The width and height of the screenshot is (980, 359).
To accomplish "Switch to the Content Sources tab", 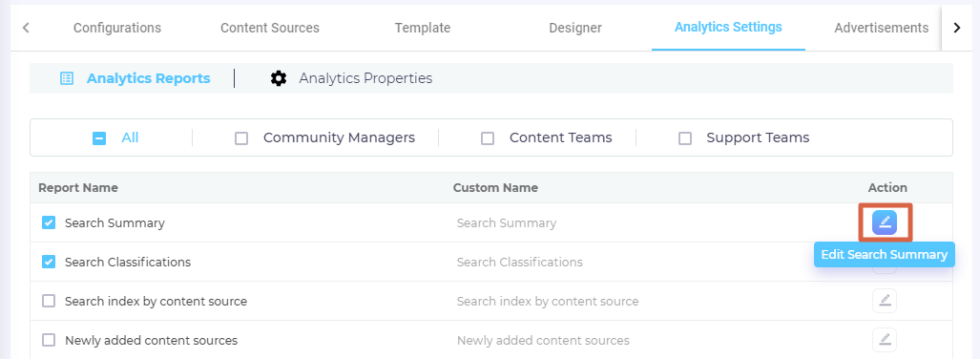I will click(270, 28).
